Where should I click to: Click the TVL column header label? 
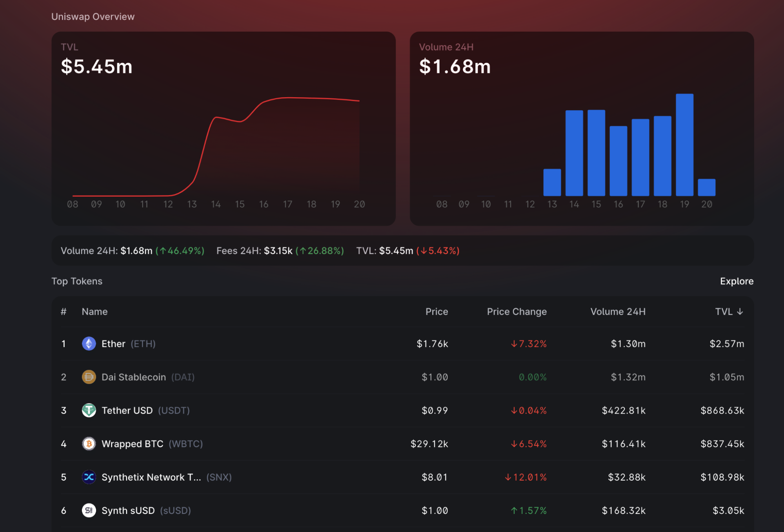coord(724,312)
